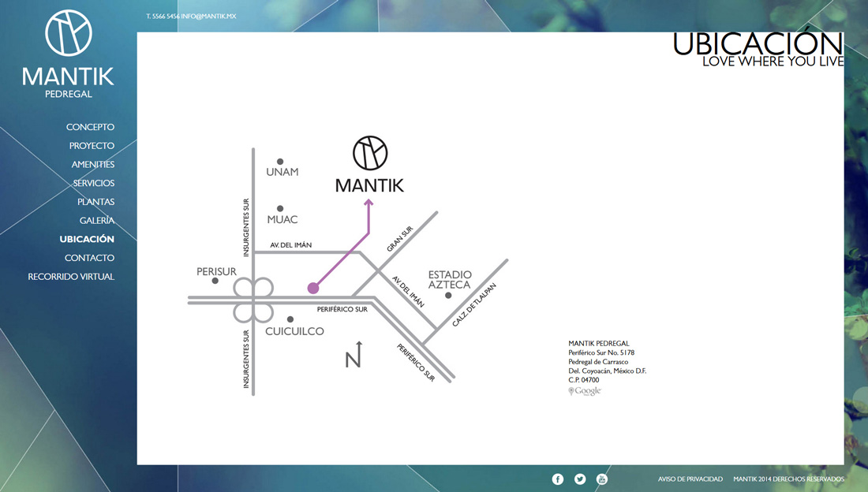Click the MANTIK label on the map

pos(370,185)
